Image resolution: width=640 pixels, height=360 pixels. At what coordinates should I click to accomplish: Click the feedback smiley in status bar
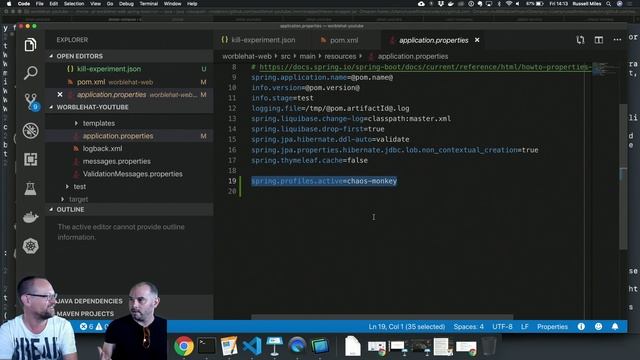[x=598, y=327]
